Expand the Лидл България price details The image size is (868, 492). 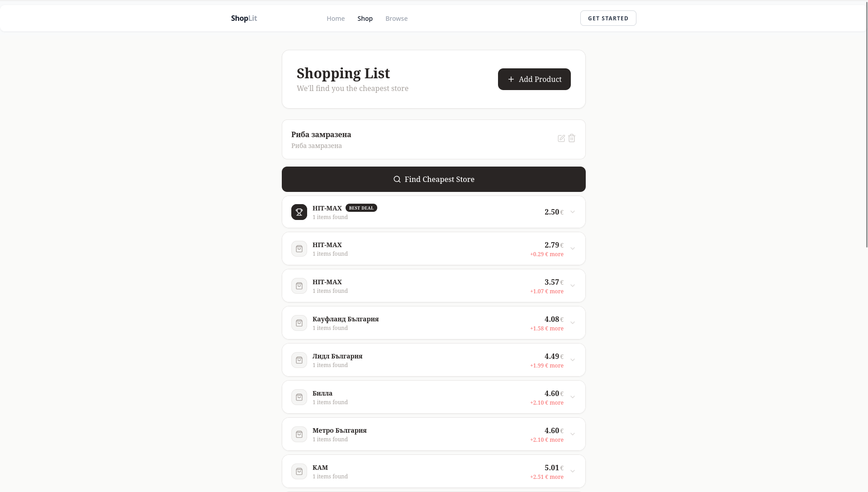click(573, 360)
